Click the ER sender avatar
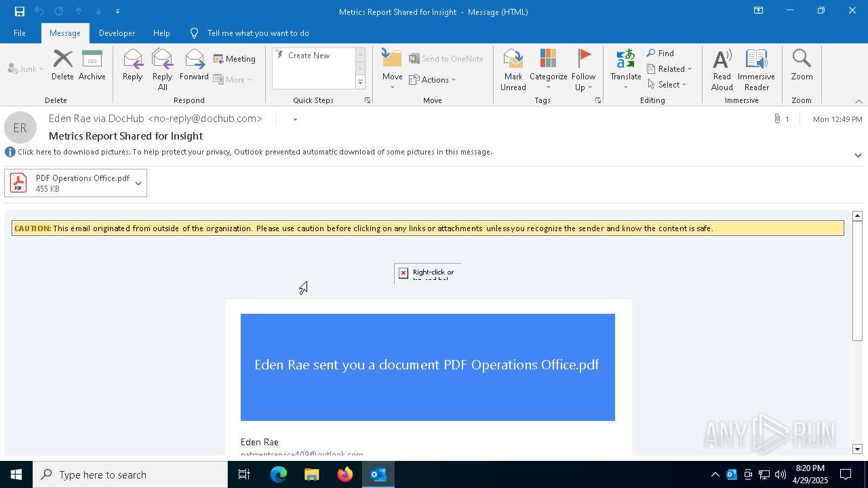Image resolution: width=868 pixels, height=488 pixels. click(x=20, y=127)
